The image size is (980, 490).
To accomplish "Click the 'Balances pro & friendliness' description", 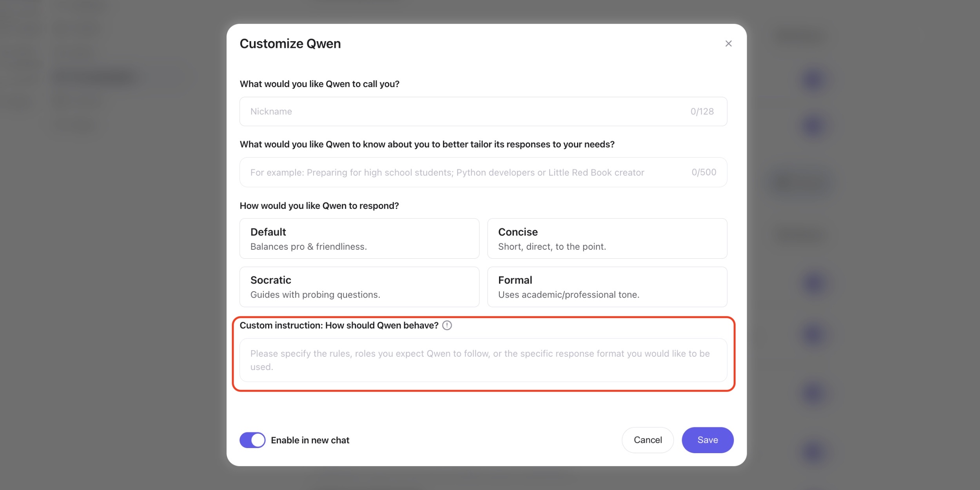I will (x=309, y=247).
